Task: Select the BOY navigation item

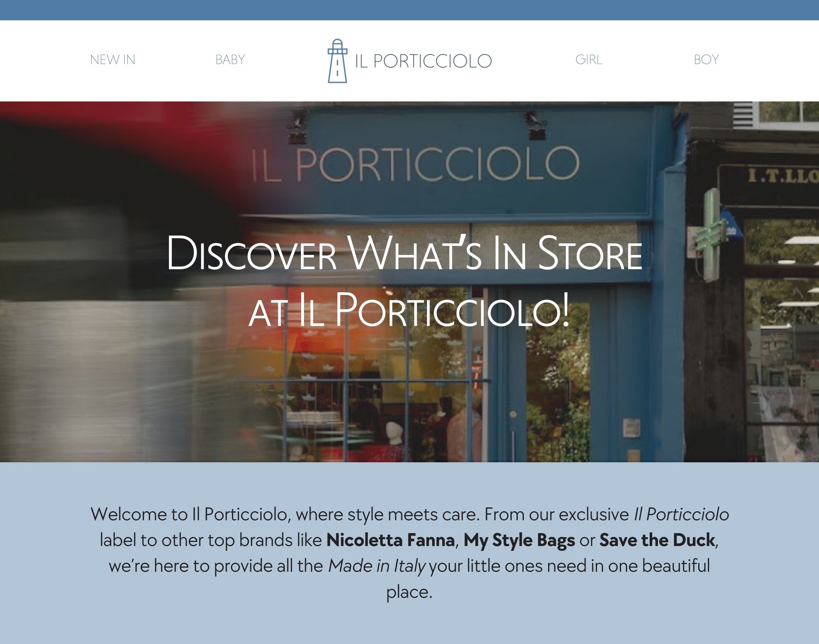Action: 706,60
